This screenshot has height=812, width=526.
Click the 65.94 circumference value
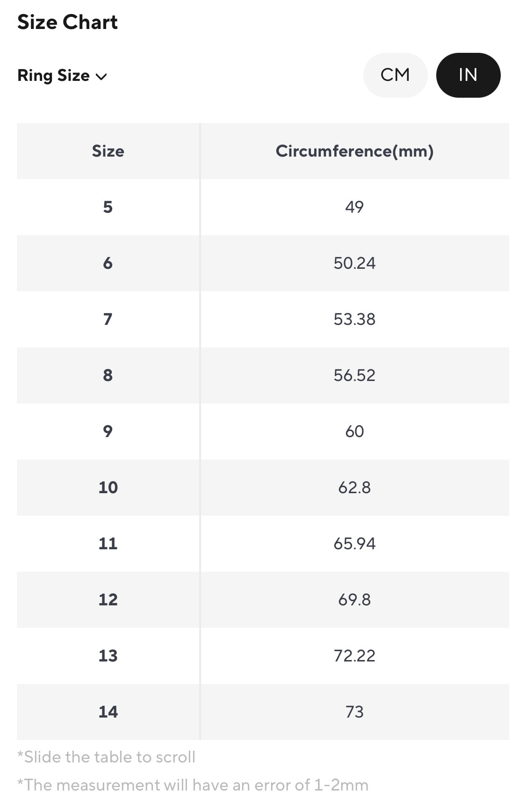pos(354,544)
